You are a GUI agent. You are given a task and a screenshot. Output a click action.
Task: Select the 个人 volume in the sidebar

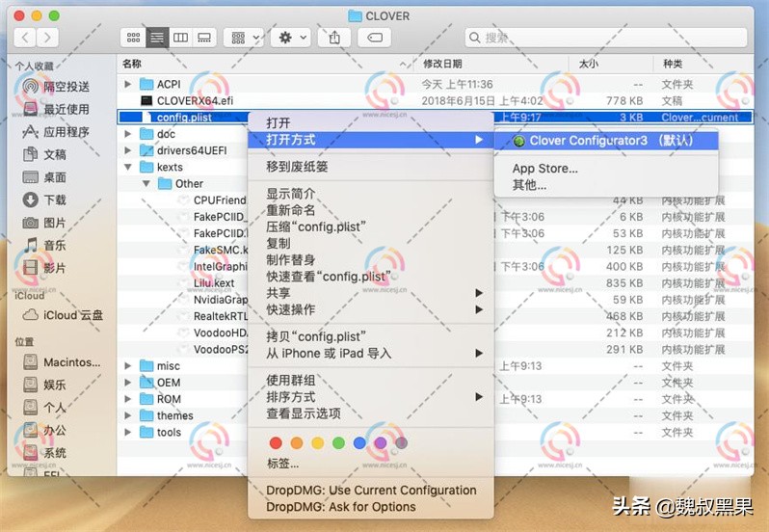click(x=45, y=408)
